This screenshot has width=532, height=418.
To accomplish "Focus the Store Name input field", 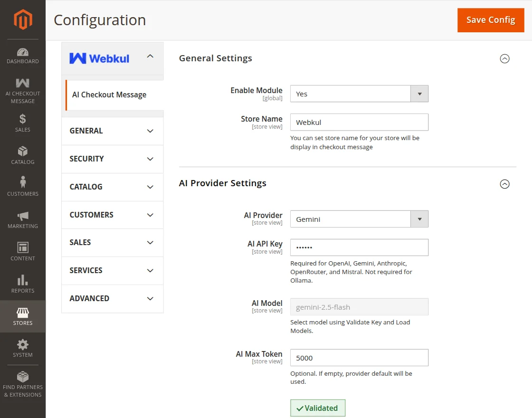I will (359, 122).
